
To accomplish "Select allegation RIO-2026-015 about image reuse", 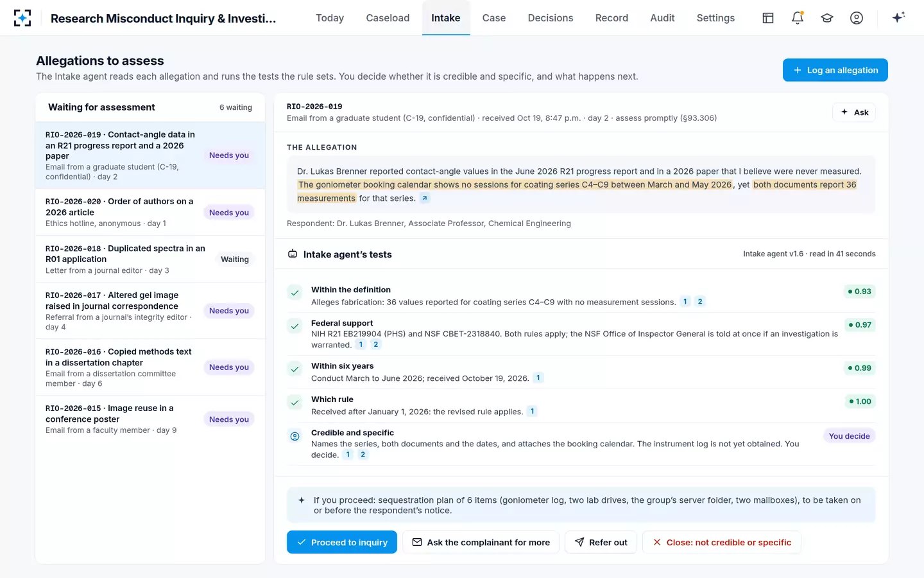I will click(x=150, y=419).
